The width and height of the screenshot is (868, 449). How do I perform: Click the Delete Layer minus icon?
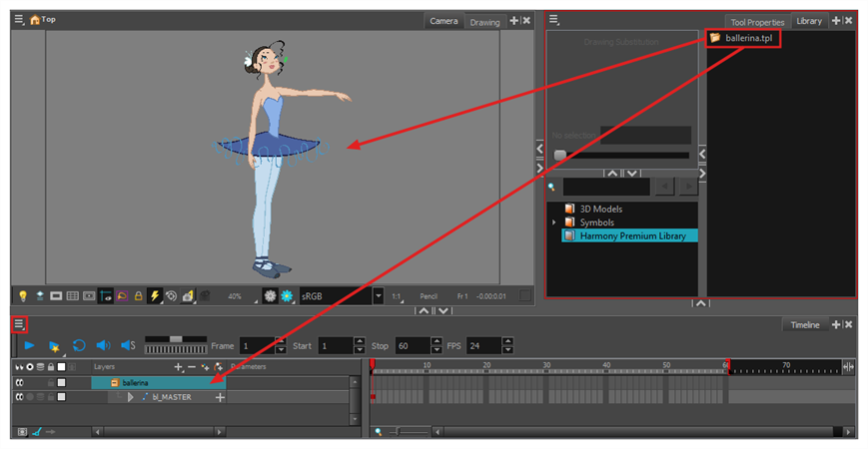[192, 367]
